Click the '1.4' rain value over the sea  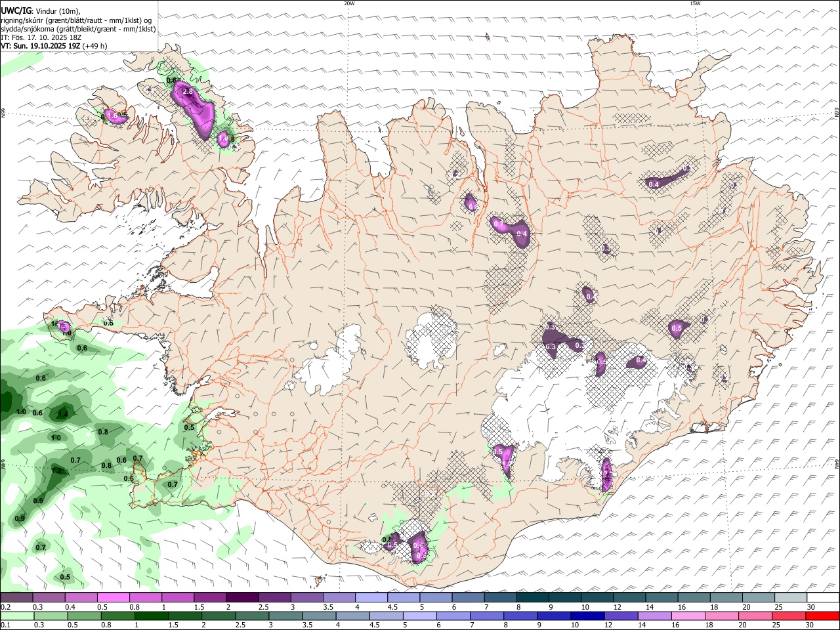[63, 414]
